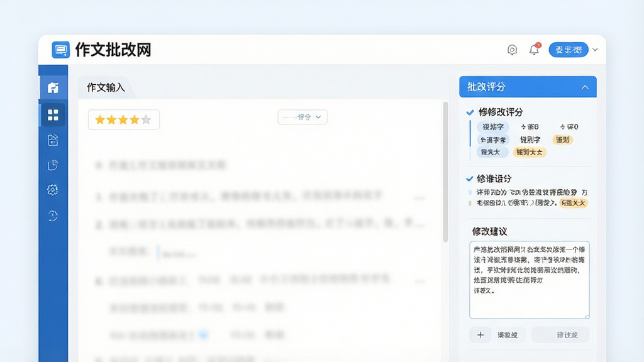Go to home via sidebar house icon
This screenshot has height=362, width=644.
click(53, 88)
